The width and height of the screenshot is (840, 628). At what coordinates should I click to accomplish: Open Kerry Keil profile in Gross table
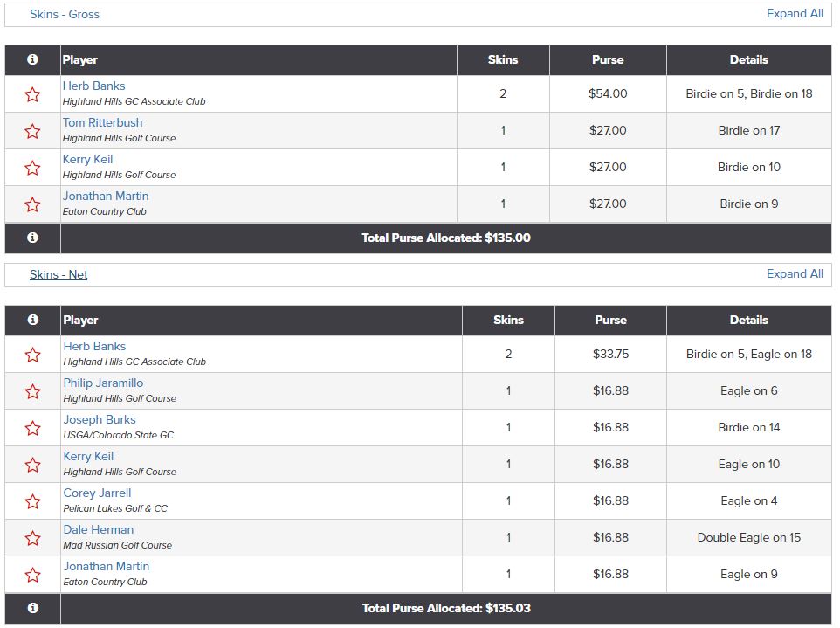(88, 159)
